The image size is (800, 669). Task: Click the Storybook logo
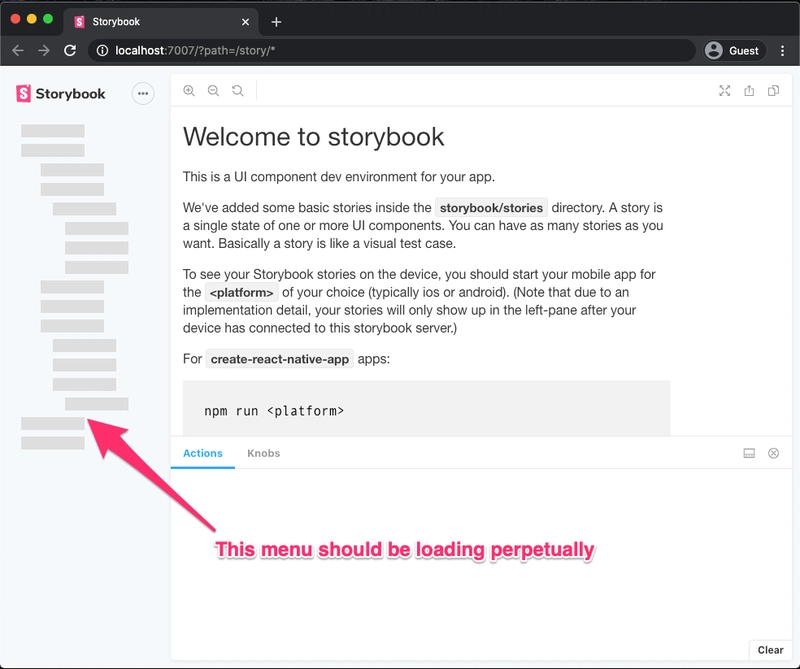pos(61,94)
